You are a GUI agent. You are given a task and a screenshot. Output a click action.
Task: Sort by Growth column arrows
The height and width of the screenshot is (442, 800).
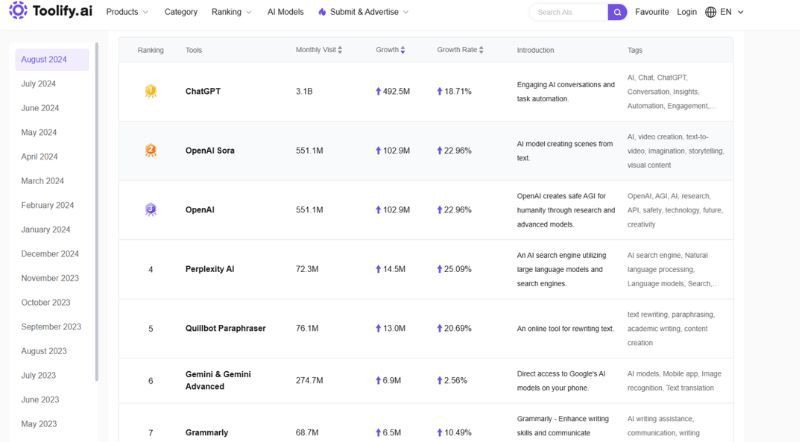click(403, 50)
